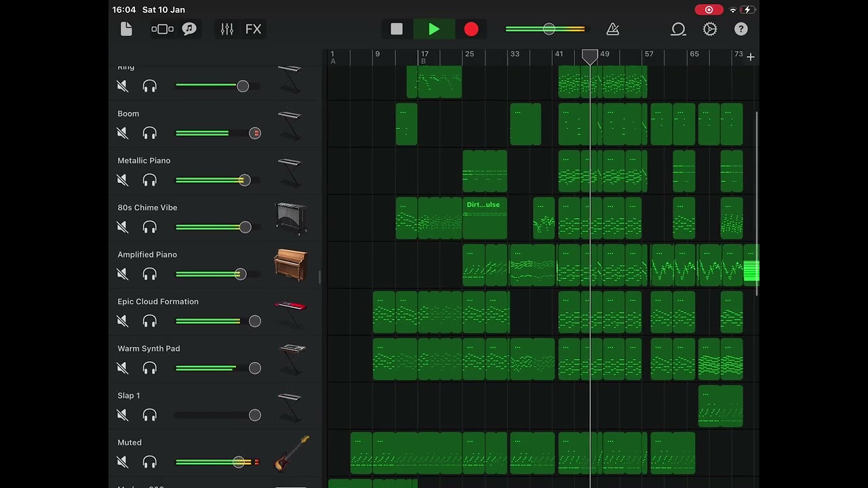Mute the Metallic Piano track
This screenshot has width=868, height=488.
coord(122,180)
